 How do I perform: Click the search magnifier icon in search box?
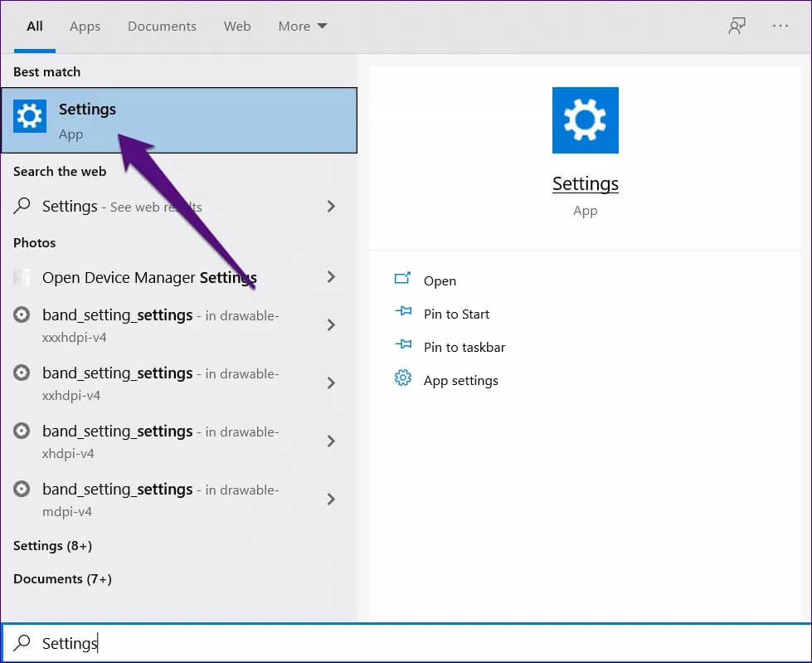point(22,643)
